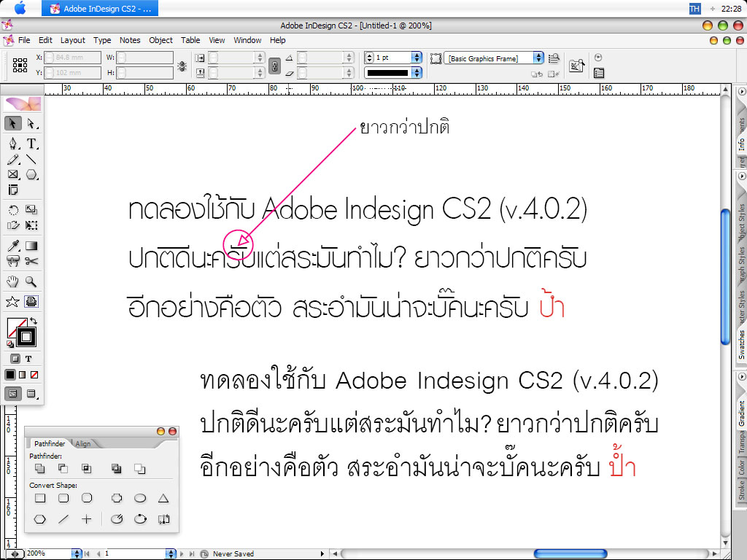The height and width of the screenshot is (560, 747).
Task: Select the Rotate tool
Action: [x=13, y=210]
